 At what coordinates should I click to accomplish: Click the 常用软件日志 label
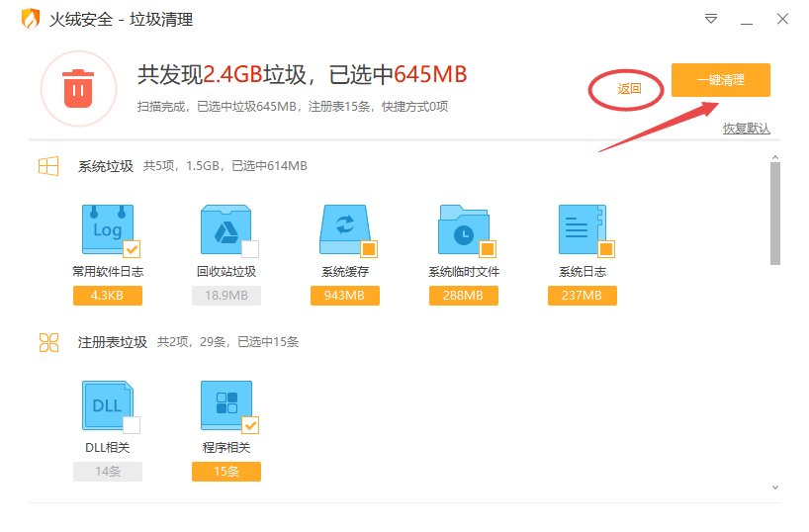108,271
